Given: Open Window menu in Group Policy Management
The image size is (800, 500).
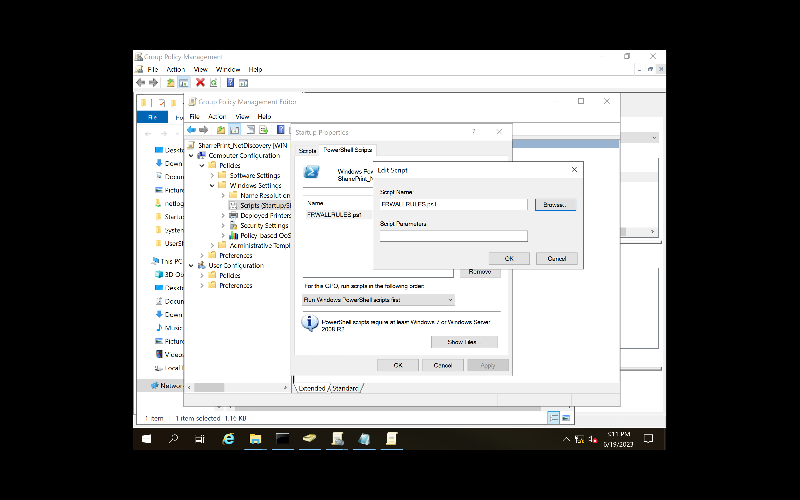Looking at the screenshot, I should point(228,69).
